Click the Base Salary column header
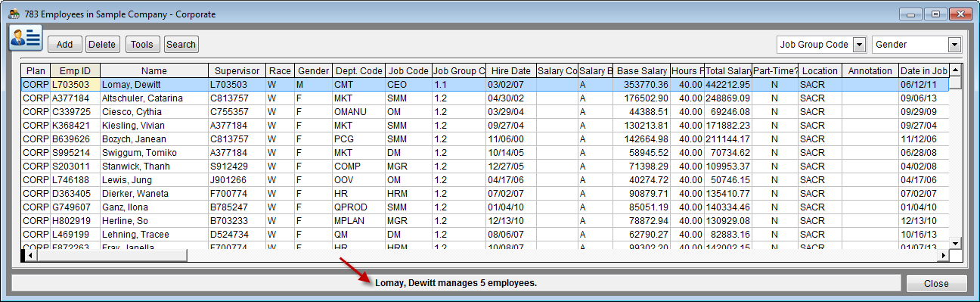 [x=642, y=70]
